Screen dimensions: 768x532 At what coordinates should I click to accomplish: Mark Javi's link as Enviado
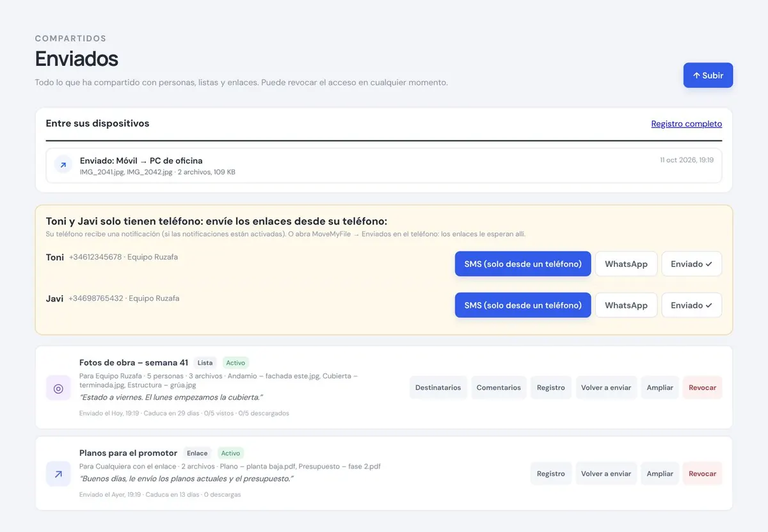tap(692, 305)
